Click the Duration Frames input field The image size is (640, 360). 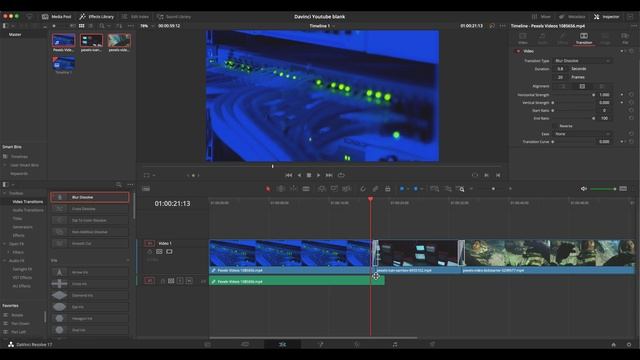click(560, 77)
